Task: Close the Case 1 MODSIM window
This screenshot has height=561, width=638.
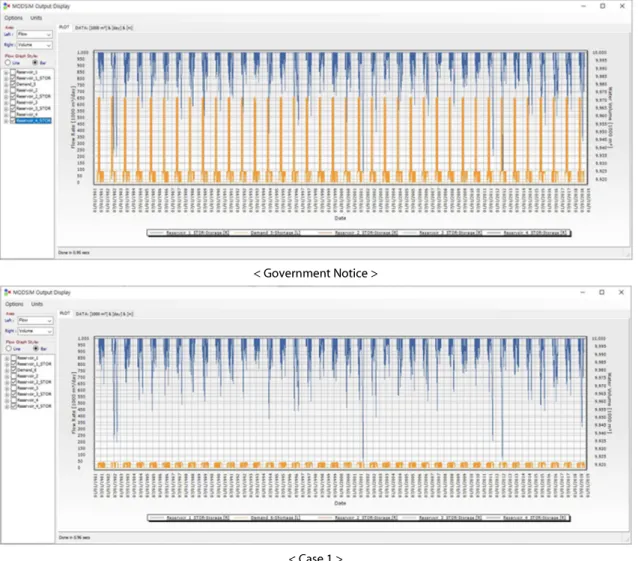Action: coord(621,292)
